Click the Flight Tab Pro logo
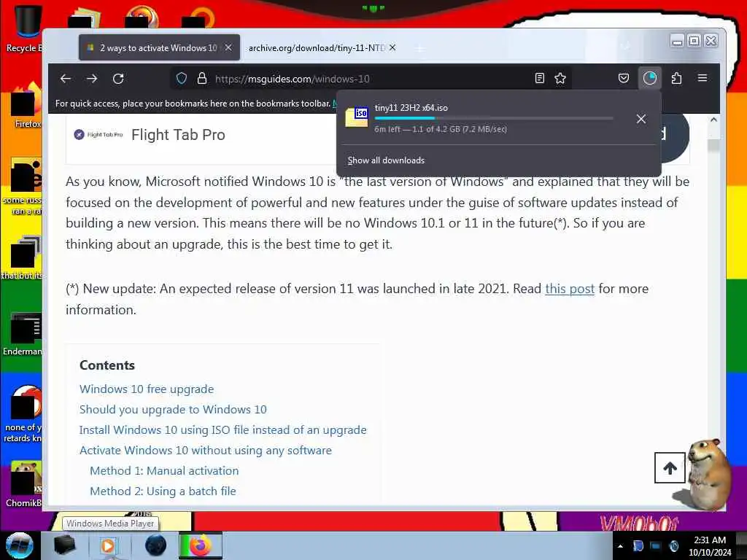 [98, 135]
